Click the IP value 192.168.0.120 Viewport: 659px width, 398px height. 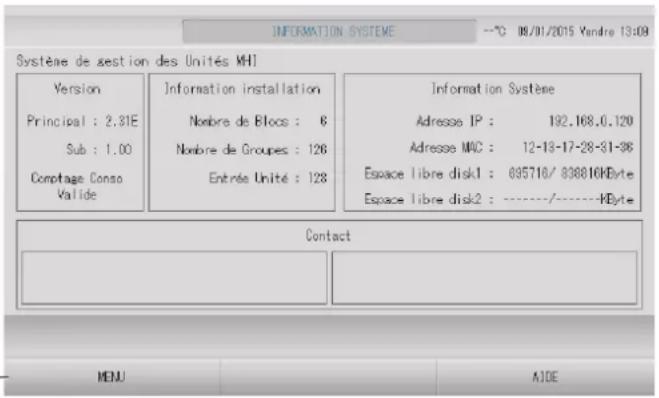591,121
